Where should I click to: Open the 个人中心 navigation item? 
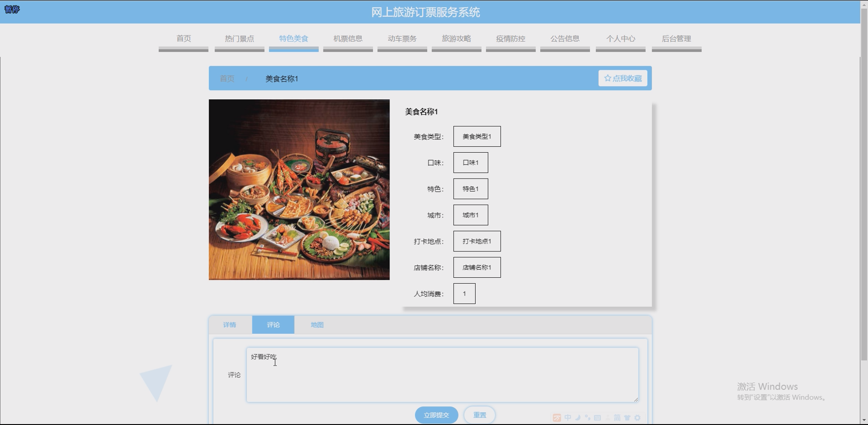coord(621,39)
